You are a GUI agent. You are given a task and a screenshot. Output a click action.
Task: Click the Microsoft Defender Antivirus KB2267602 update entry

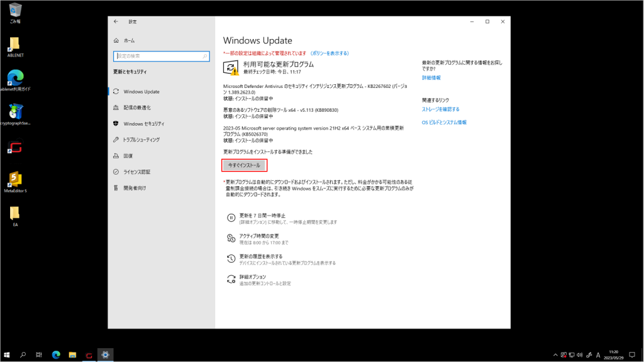pyautogui.click(x=316, y=92)
